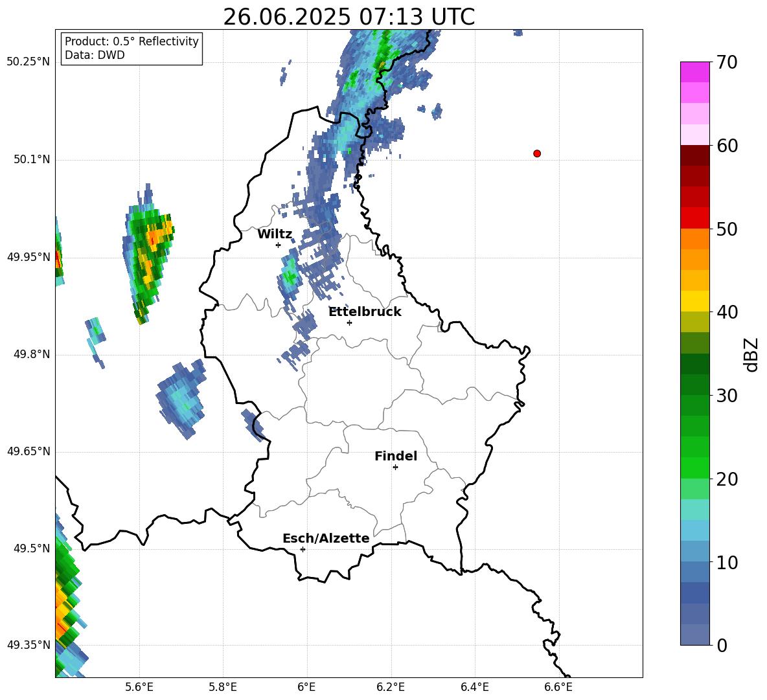This screenshot has width=767, height=700.
Task: Click the 6.4°E longitude label
Action: tap(474, 687)
